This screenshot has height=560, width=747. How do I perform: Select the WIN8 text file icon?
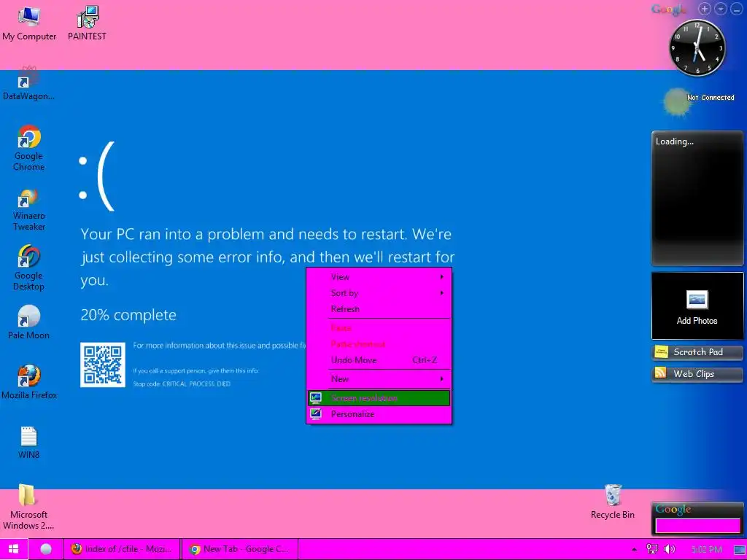pos(28,443)
